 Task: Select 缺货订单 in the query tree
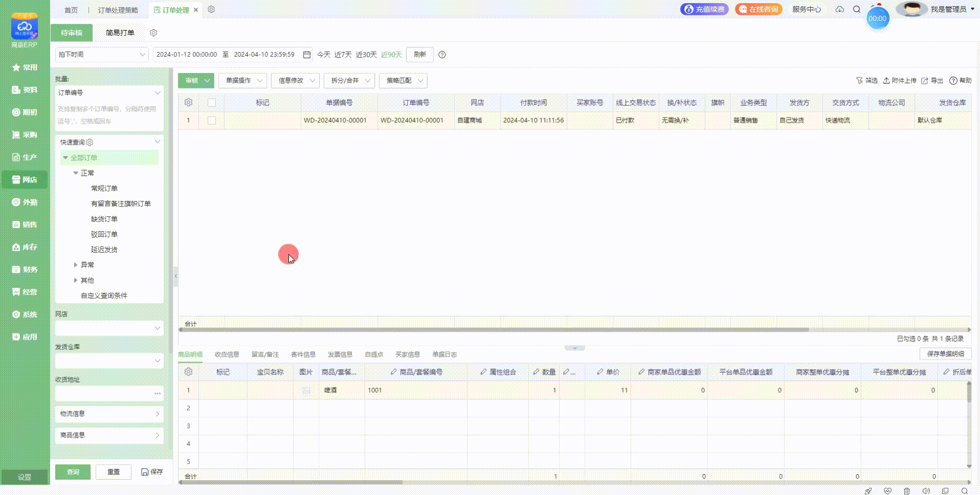pyautogui.click(x=104, y=219)
